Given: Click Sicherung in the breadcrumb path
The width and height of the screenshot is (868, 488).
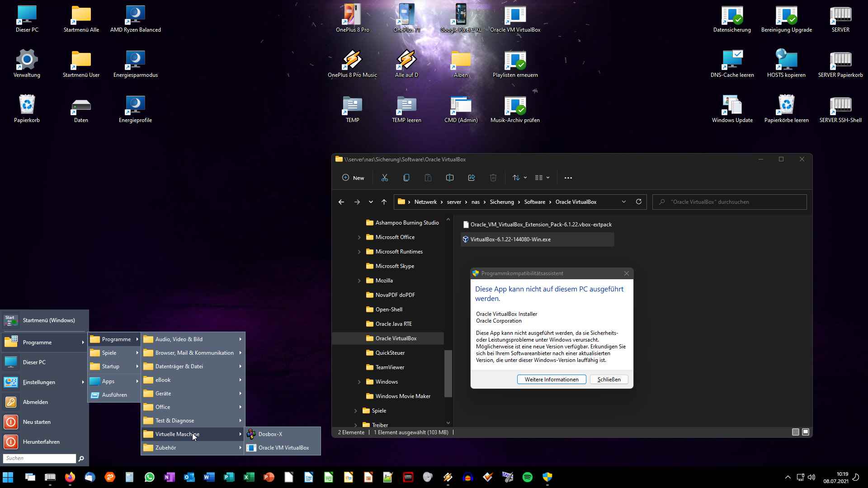Looking at the screenshot, I should click(x=501, y=202).
